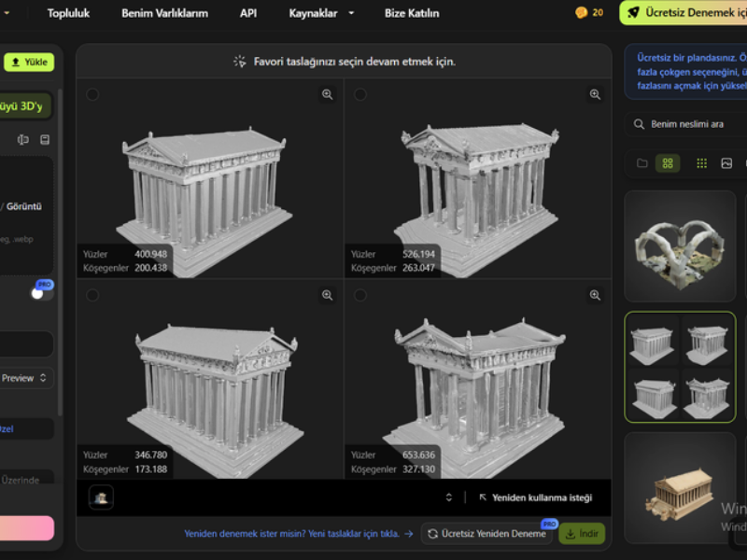The image size is (747, 560).
Task: Click the coin credits balance icon
Action: pyautogui.click(x=581, y=13)
